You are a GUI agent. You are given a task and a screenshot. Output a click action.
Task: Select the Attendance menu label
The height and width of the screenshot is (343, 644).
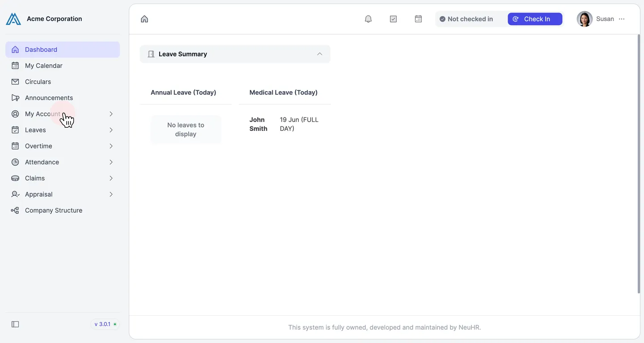pos(42,162)
